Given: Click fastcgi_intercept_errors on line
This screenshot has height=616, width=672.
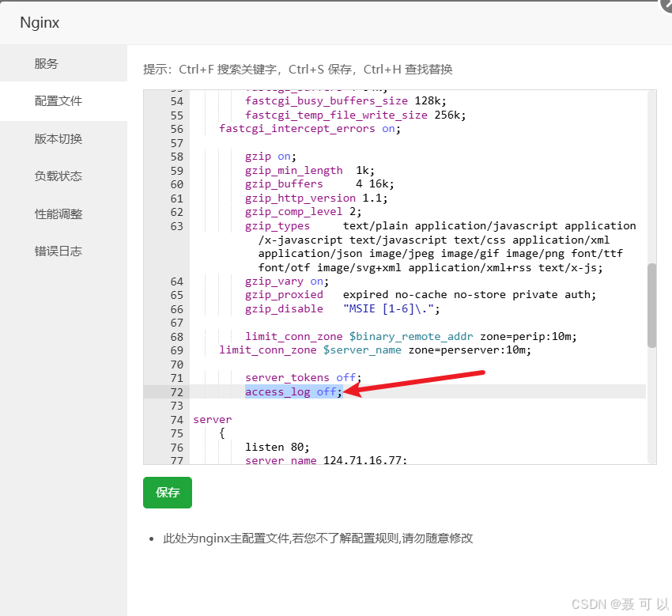Looking at the screenshot, I should tap(310, 129).
